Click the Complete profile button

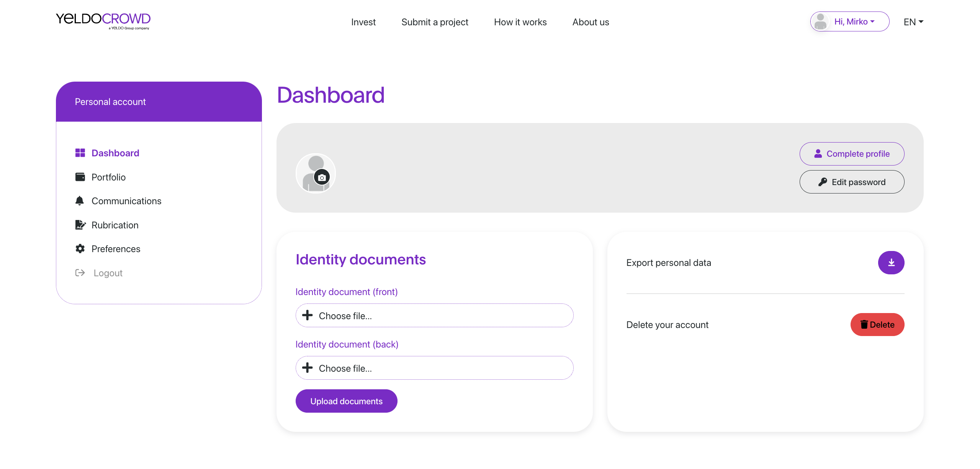(852, 154)
